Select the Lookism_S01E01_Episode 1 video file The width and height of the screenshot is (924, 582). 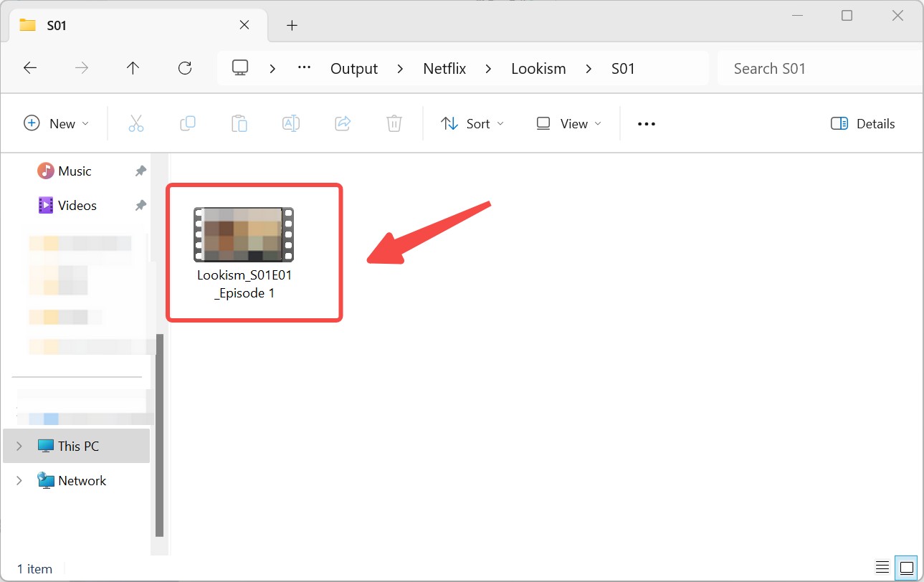(x=244, y=252)
